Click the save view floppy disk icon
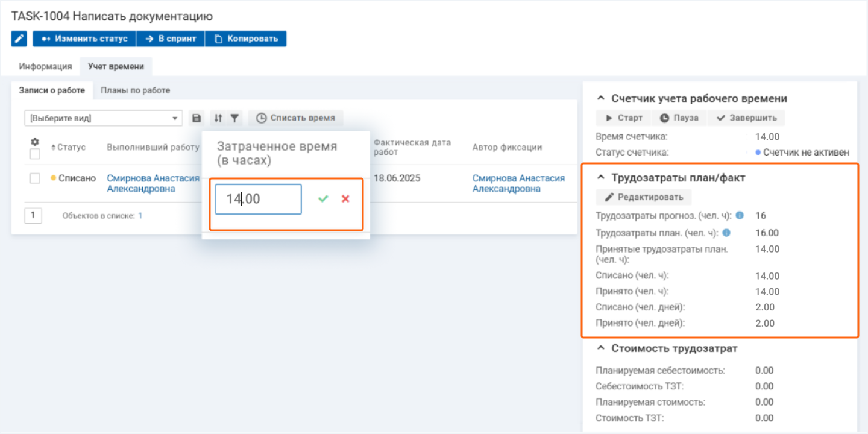This screenshot has height=434, width=868. pyautogui.click(x=196, y=118)
